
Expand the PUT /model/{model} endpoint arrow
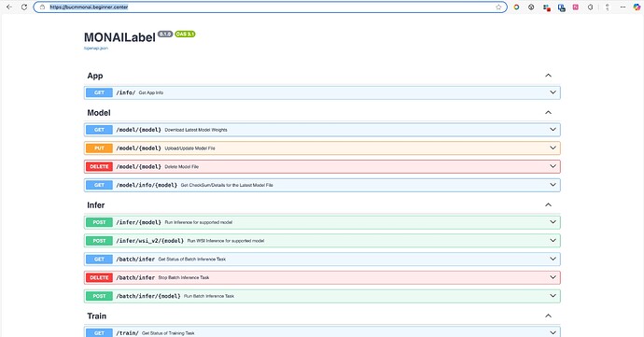point(553,147)
